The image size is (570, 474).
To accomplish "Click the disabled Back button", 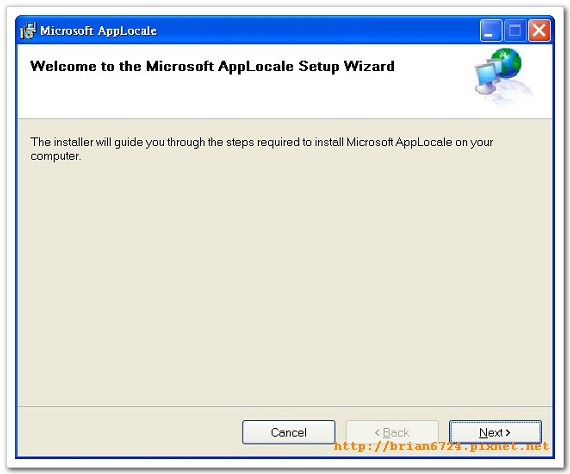I will (x=392, y=432).
